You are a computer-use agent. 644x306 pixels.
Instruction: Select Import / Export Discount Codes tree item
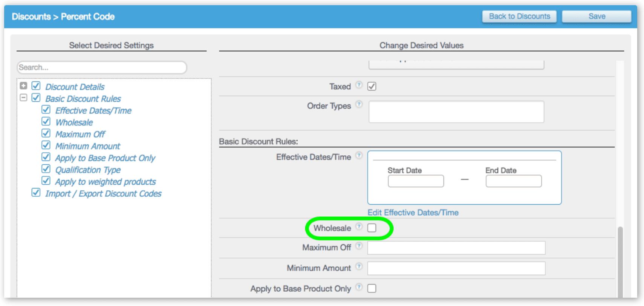[103, 194]
